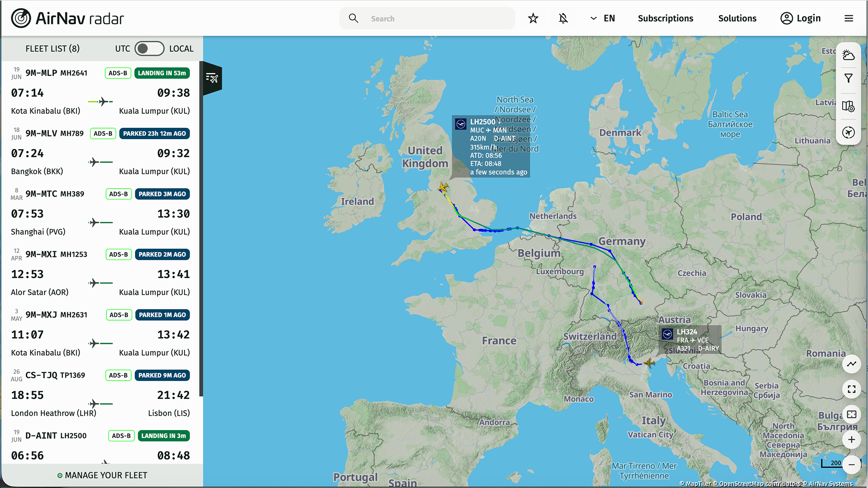
Task: Select the 9M-MTC MH389 fleet row
Action: coord(100,213)
